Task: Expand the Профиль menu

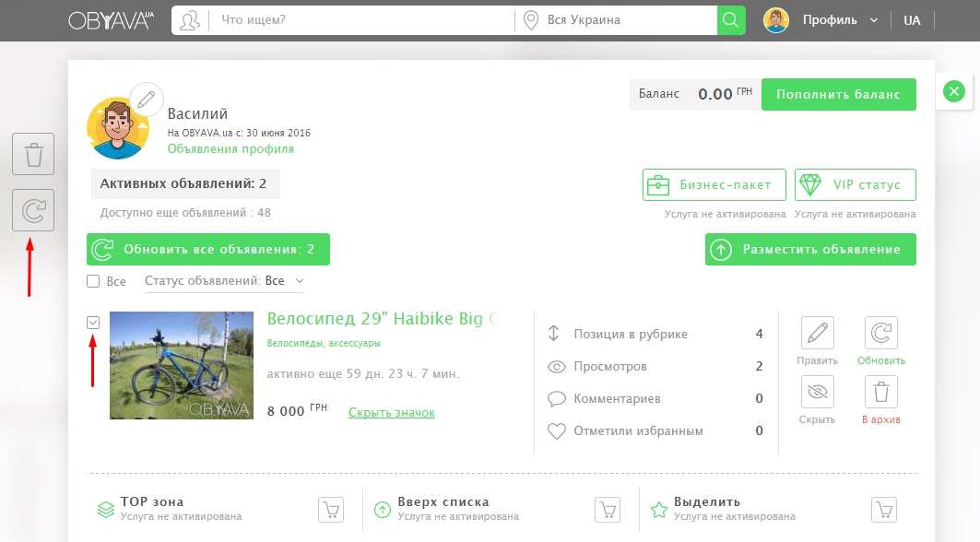Action: (839, 20)
